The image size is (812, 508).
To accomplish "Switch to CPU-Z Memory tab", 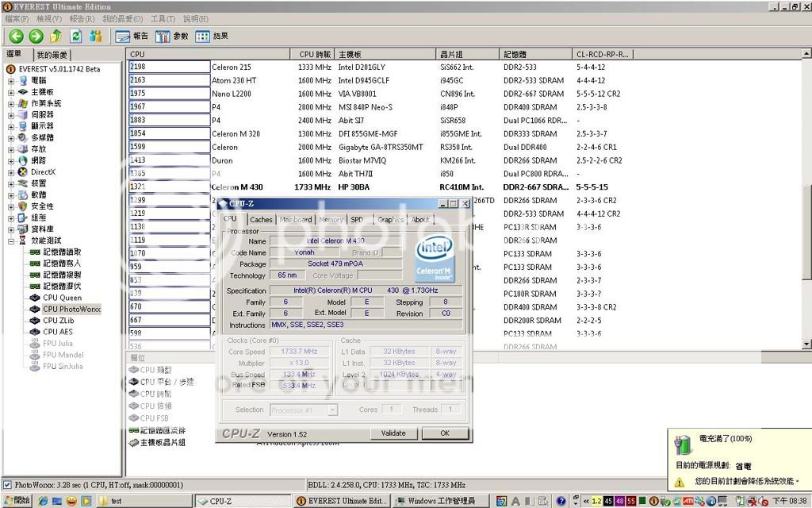I will tap(331, 220).
